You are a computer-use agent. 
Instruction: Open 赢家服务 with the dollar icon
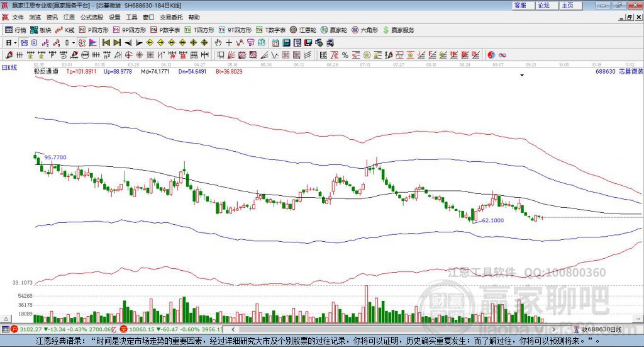(x=398, y=30)
